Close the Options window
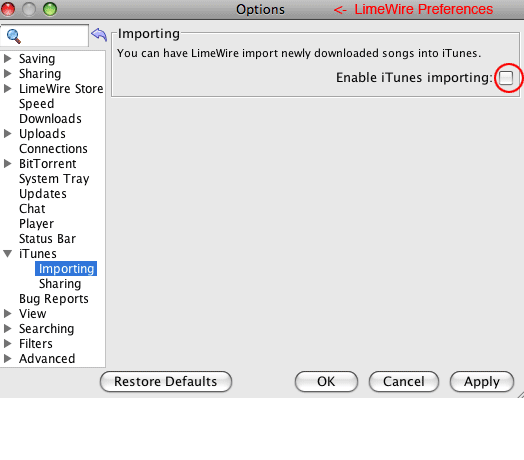Image resolution: width=524 pixels, height=460 pixels. [x=7, y=9]
